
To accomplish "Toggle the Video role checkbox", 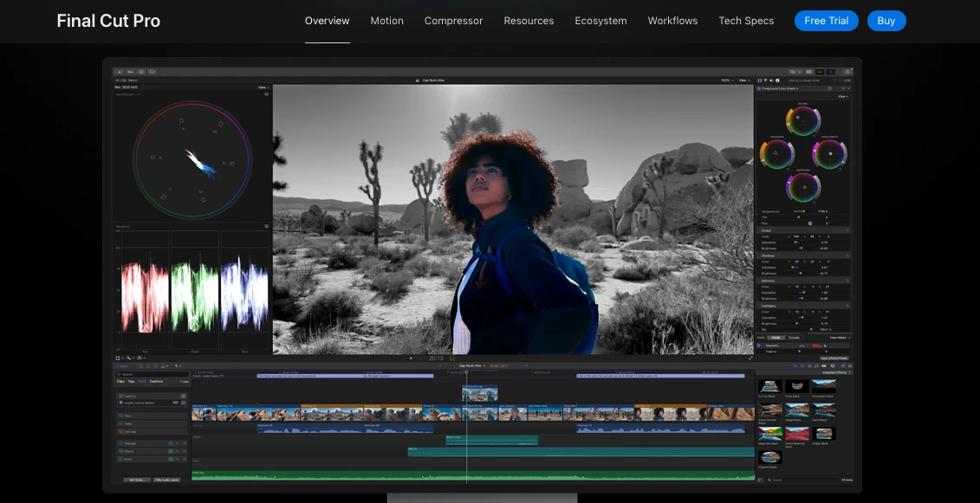I will pyautogui.click(x=120, y=423).
